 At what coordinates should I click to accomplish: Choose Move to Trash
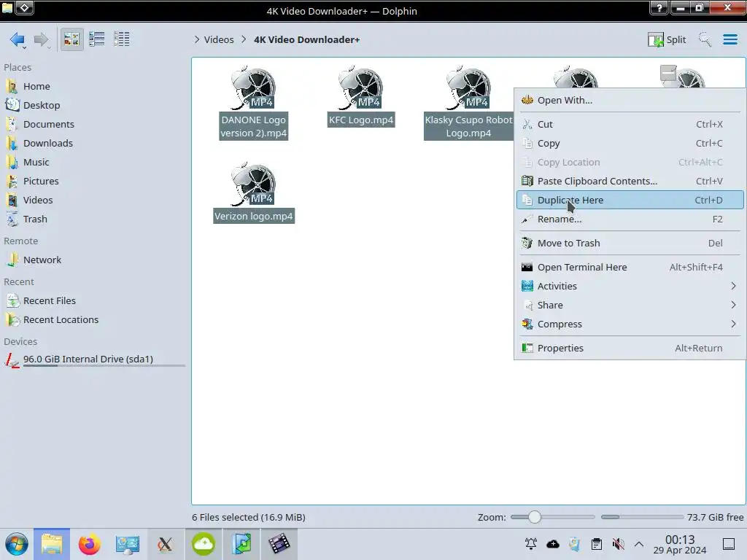(630, 244)
